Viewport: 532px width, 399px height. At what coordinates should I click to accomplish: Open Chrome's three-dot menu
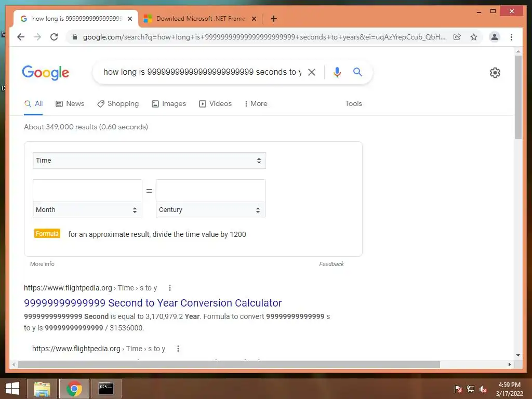(511, 37)
